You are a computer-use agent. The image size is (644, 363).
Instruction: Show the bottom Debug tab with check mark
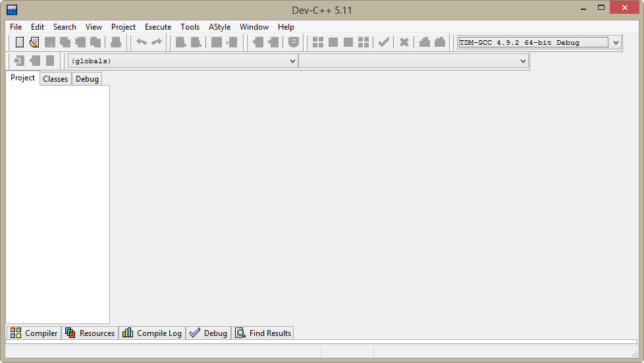click(209, 333)
